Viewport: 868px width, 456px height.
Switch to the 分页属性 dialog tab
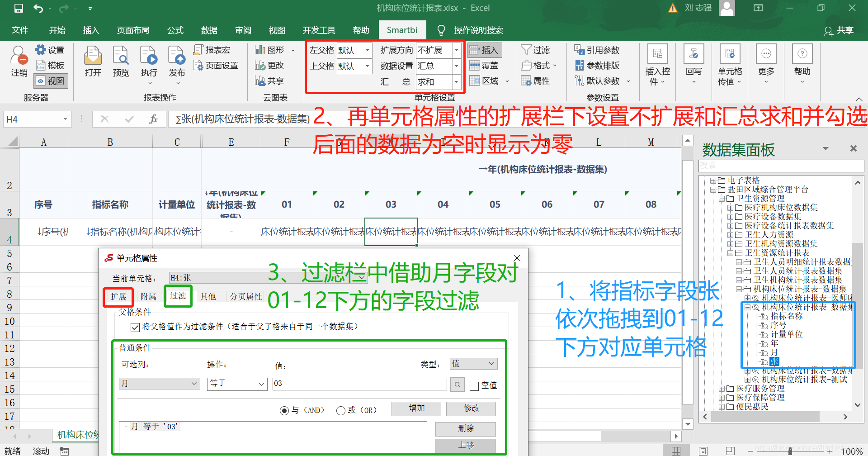tap(246, 297)
